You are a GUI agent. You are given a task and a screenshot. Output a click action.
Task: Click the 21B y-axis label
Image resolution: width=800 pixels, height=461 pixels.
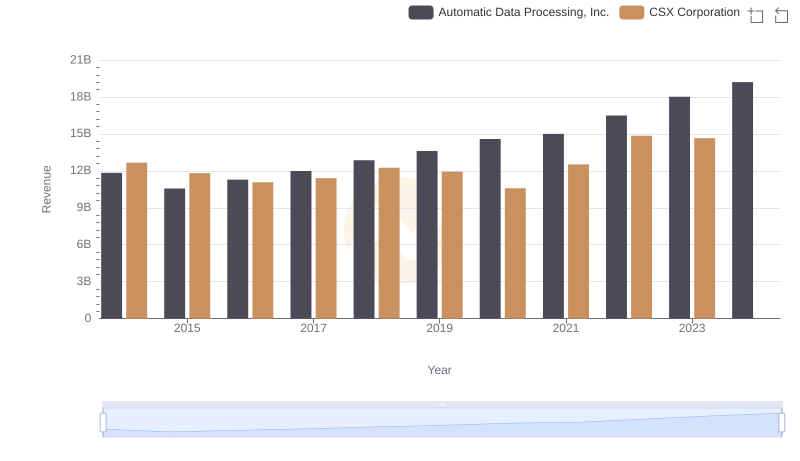[81, 60]
